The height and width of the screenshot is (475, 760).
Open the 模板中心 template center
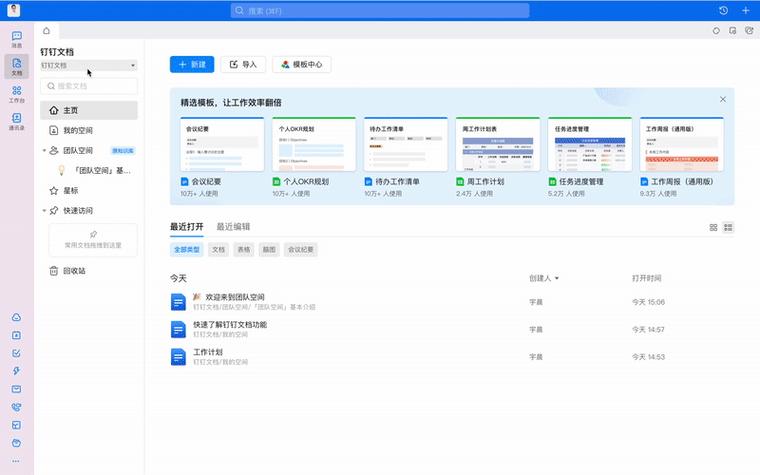click(301, 64)
